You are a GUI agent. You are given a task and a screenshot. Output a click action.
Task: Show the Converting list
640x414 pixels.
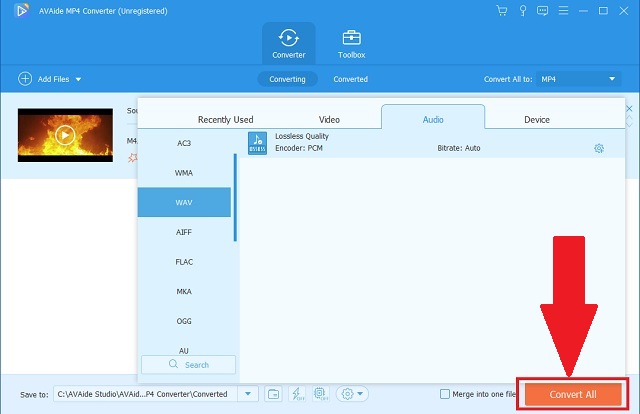point(287,79)
